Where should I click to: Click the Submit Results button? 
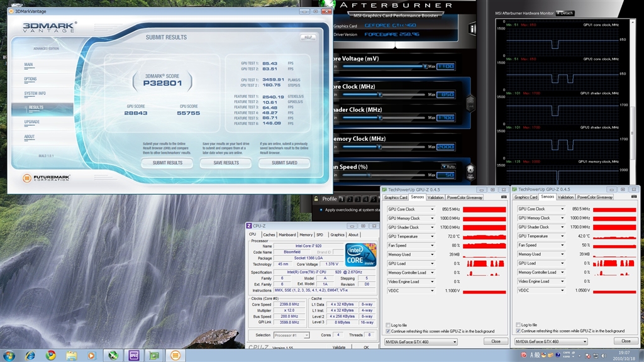pyautogui.click(x=167, y=163)
